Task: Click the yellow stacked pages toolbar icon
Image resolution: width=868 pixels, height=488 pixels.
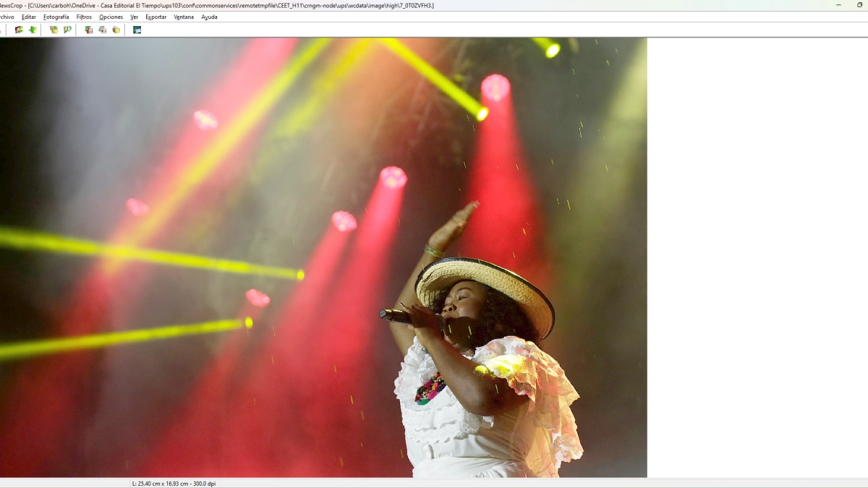Action: click(54, 30)
